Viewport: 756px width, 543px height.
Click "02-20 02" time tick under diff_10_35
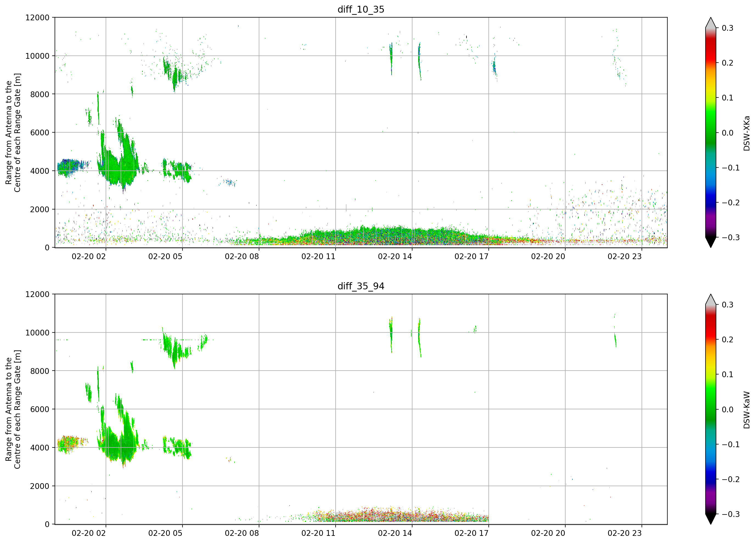pos(89,256)
